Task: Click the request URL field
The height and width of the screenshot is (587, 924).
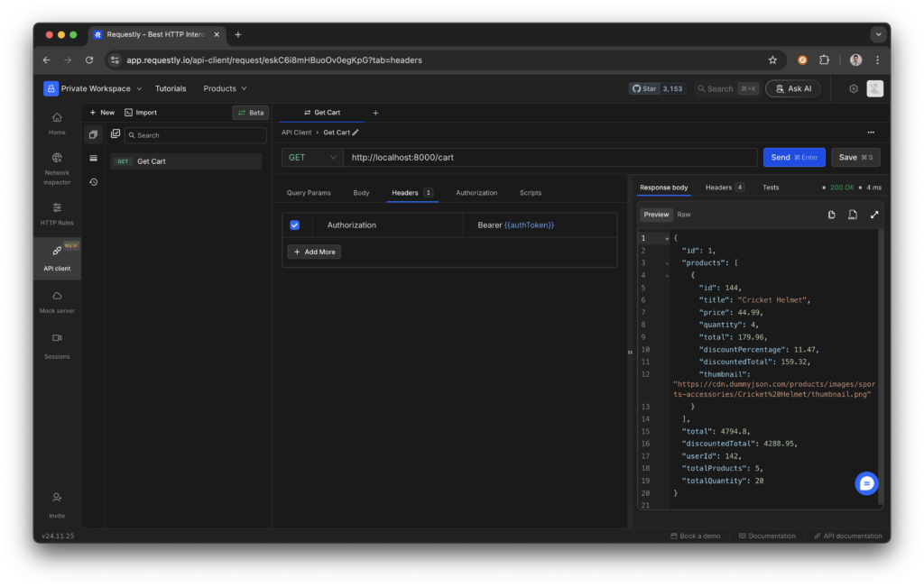Action: click(x=550, y=157)
